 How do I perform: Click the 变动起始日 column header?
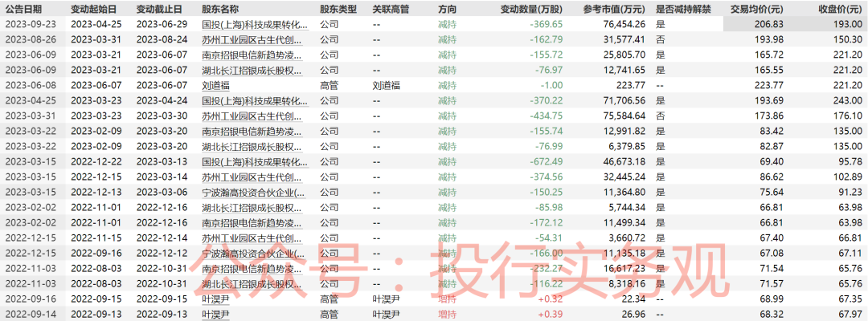coord(93,10)
